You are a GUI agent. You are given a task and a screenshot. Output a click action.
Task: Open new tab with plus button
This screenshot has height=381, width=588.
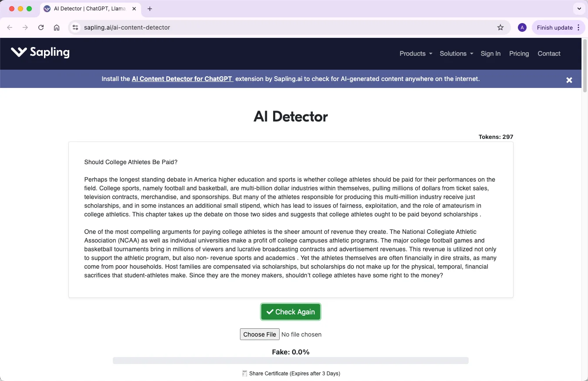pos(150,9)
